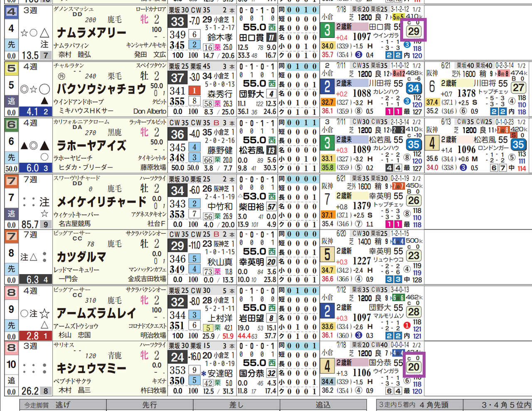The width and height of the screenshot is (532, 411).
Task: Click breeder 明治牧場
Action: point(153,335)
